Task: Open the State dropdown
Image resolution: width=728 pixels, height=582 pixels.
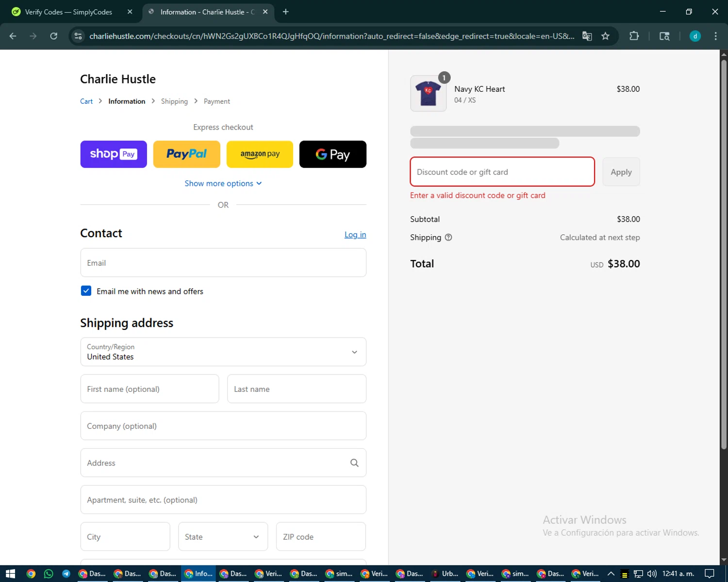Action: (x=223, y=537)
